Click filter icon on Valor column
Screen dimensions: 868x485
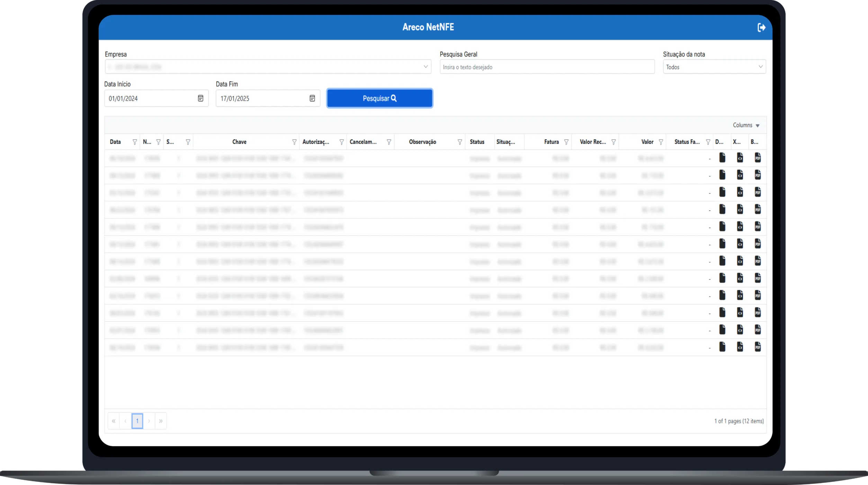pyautogui.click(x=661, y=142)
